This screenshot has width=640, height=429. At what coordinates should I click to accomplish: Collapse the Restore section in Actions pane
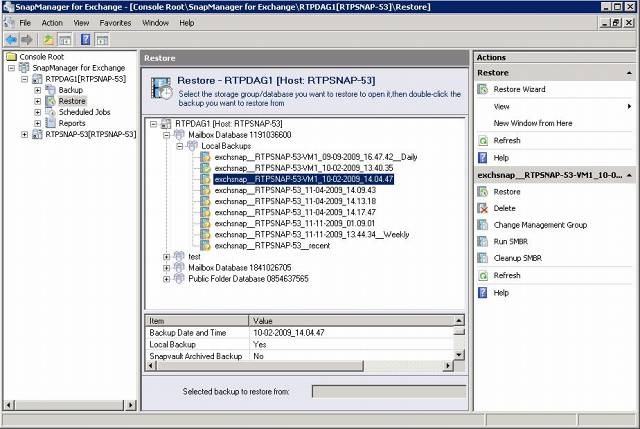click(x=629, y=73)
